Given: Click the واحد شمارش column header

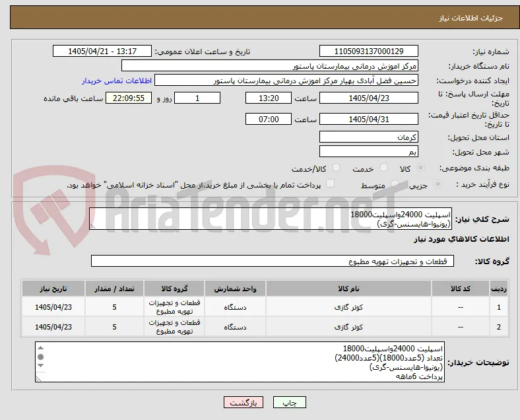Looking at the screenshot, I should pyautogui.click(x=235, y=289).
